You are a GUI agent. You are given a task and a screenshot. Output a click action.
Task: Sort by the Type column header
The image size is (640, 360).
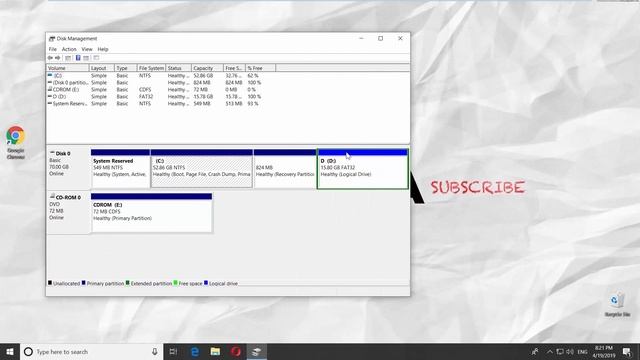tap(125, 68)
